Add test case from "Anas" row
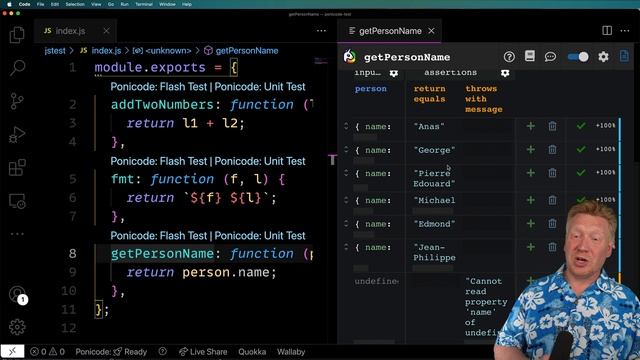Image resolution: width=640 pixels, height=360 pixels. point(531,126)
